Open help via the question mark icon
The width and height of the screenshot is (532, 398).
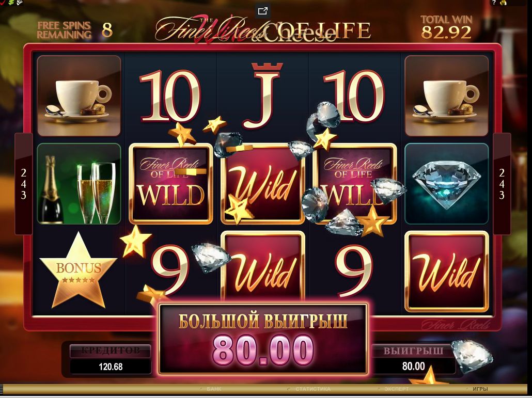[494, 3]
